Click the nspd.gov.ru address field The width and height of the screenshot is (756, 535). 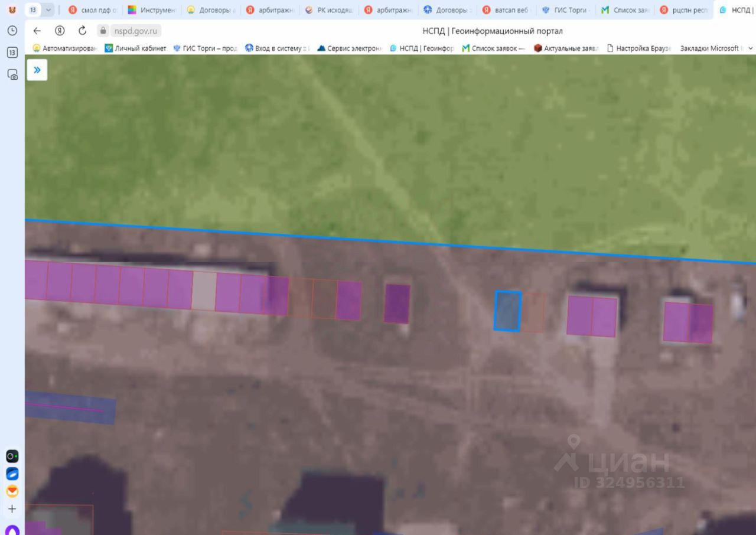[x=136, y=31]
